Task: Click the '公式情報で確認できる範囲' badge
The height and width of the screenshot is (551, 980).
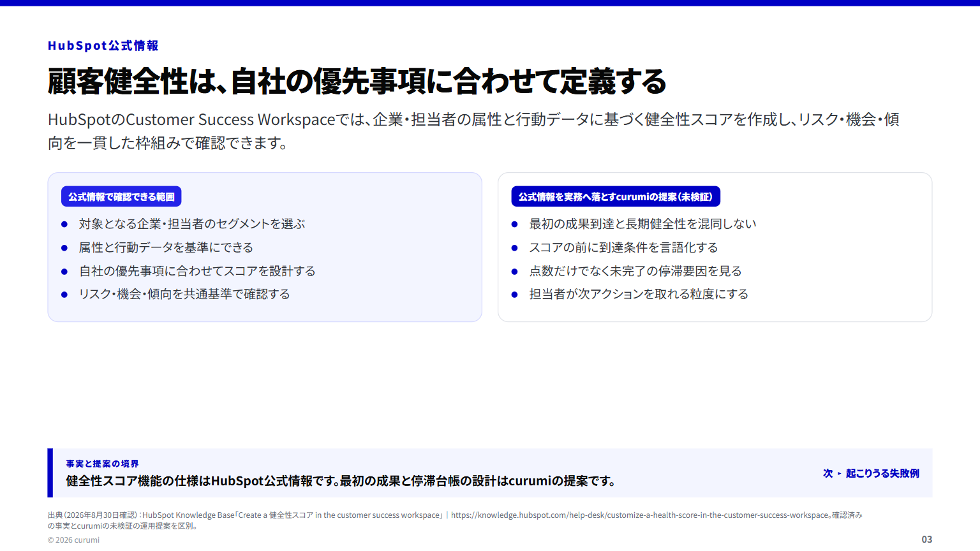Action: point(121,196)
